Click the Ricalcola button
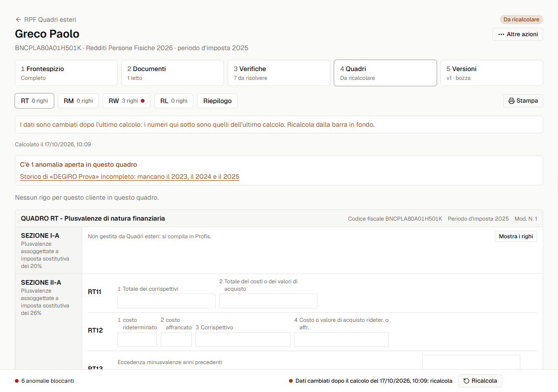Screen dimensions: 558x392 (x=480, y=381)
